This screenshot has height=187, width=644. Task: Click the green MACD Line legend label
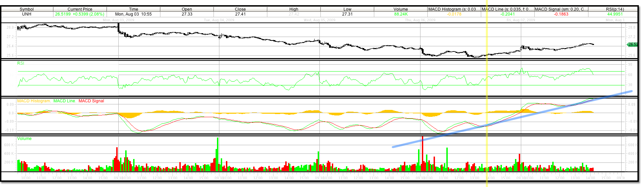(x=64, y=101)
